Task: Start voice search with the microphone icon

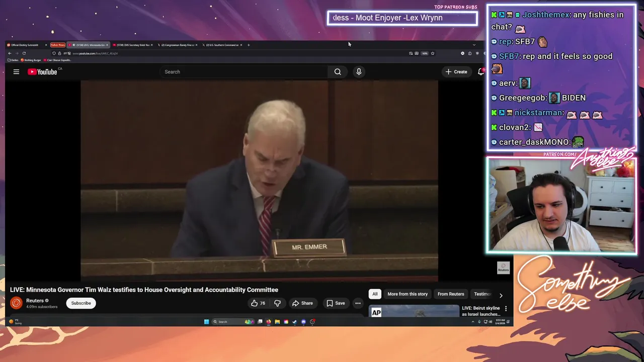Action: coord(359,72)
